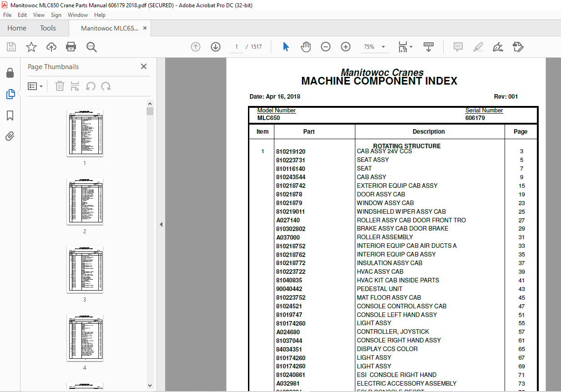The image size is (561, 392).
Task: Click PEDESTAL UNIT description
Action: coord(379,289)
